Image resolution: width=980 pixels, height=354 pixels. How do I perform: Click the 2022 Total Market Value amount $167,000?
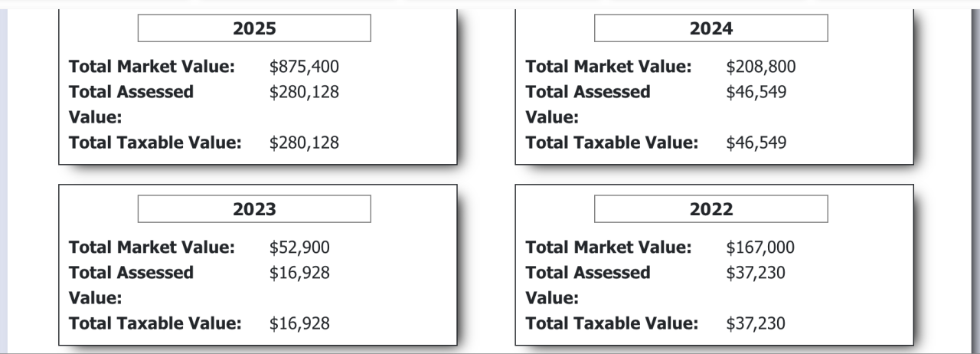pos(759,247)
